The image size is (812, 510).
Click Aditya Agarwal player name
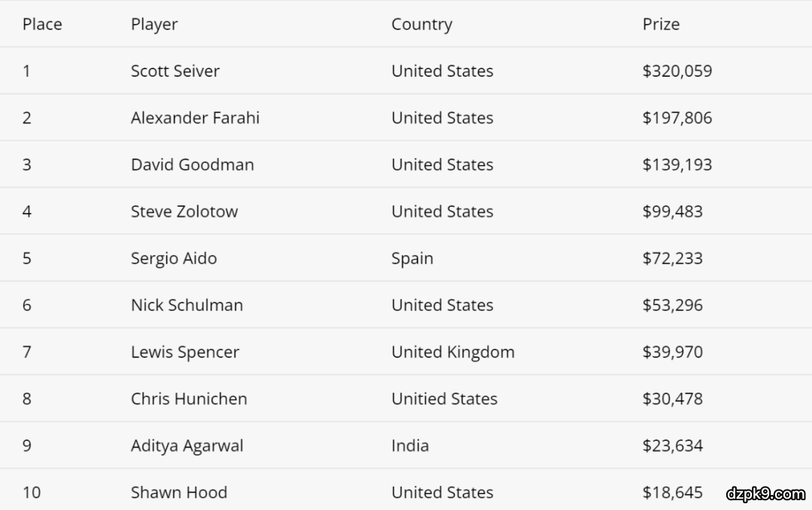[x=187, y=445]
